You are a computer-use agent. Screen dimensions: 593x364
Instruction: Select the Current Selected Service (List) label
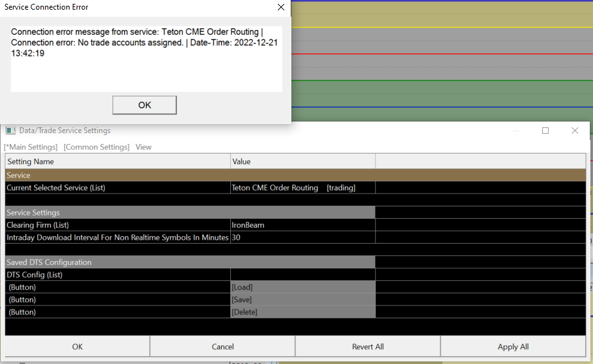(x=56, y=188)
